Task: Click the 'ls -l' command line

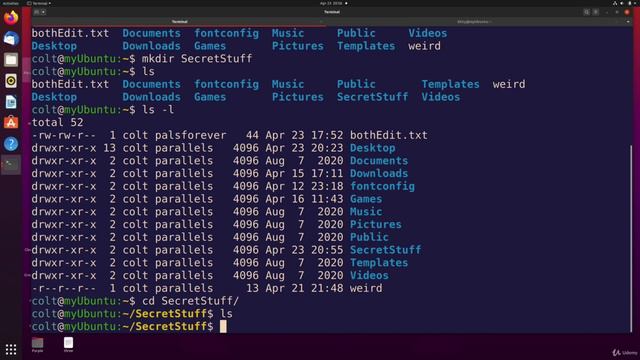Action: point(158,110)
